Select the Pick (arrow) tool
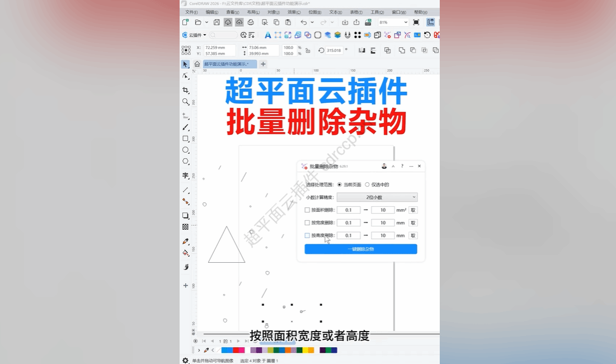The width and height of the screenshot is (616, 364). [x=185, y=64]
